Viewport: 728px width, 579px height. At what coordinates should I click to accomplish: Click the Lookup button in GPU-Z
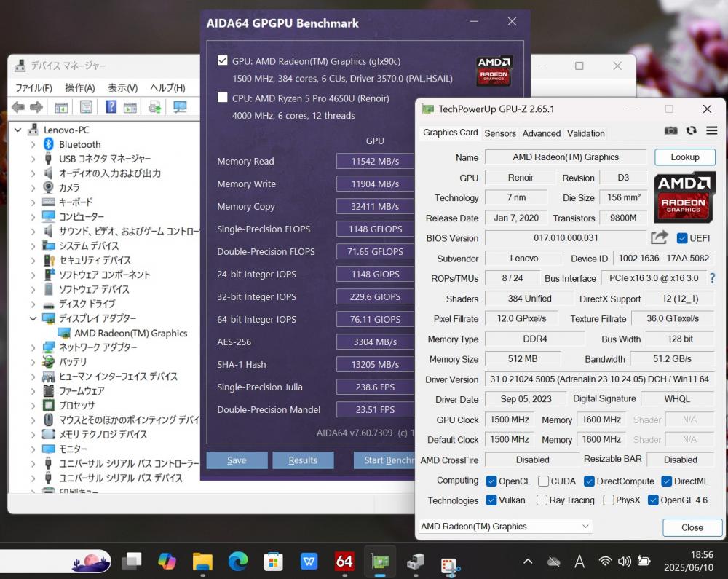click(685, 157)
